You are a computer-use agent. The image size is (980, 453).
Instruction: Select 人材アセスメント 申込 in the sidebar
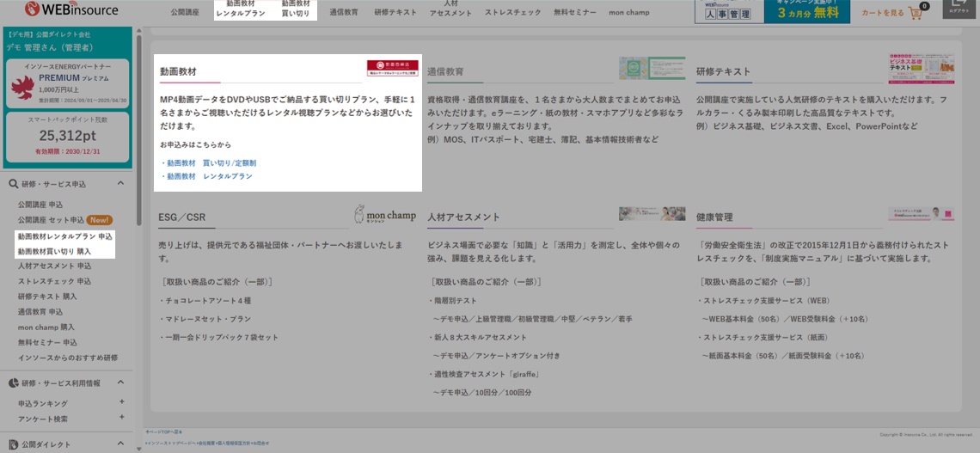(x=54, y=266)
